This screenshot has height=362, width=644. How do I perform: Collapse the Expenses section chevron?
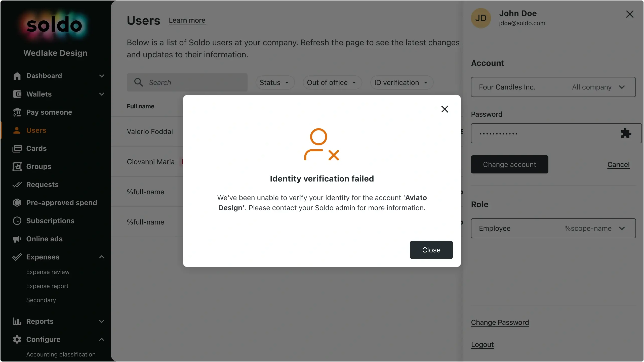coord(102,257)
